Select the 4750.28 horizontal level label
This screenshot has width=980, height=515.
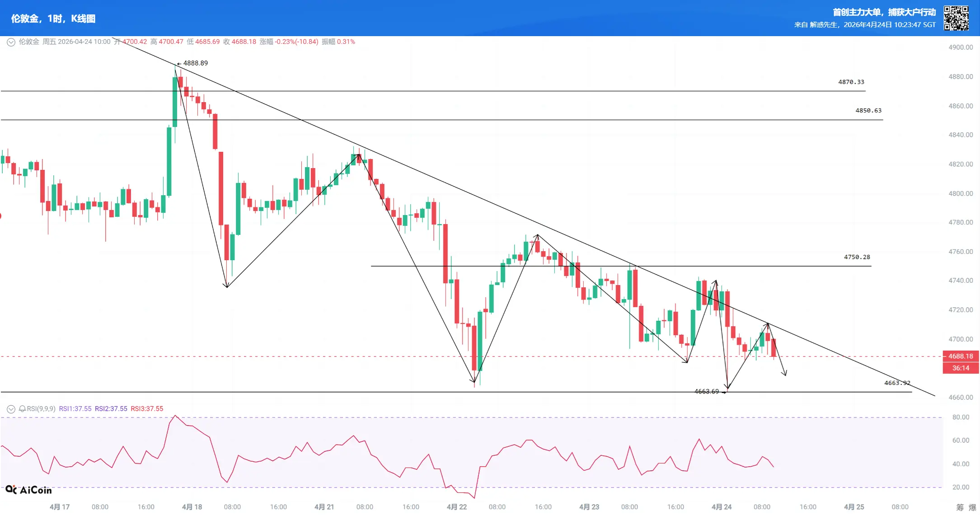[857, 257]
